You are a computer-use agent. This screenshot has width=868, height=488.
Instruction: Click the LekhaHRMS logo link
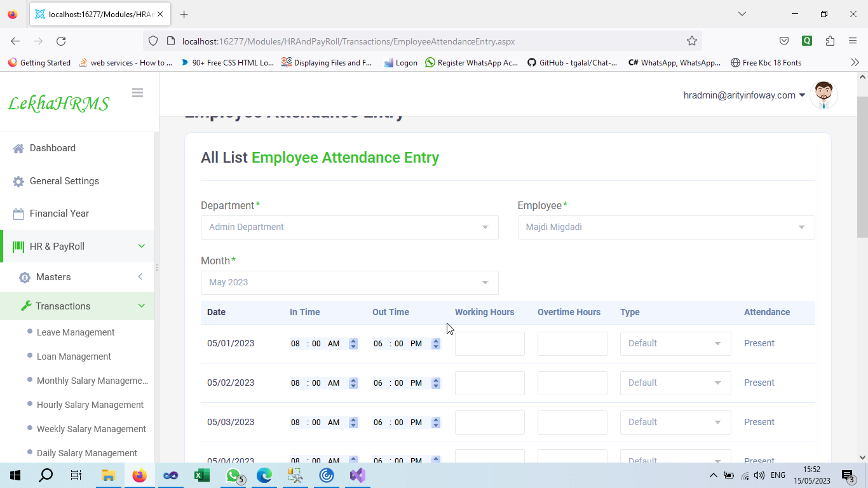[x=58, y=104]
